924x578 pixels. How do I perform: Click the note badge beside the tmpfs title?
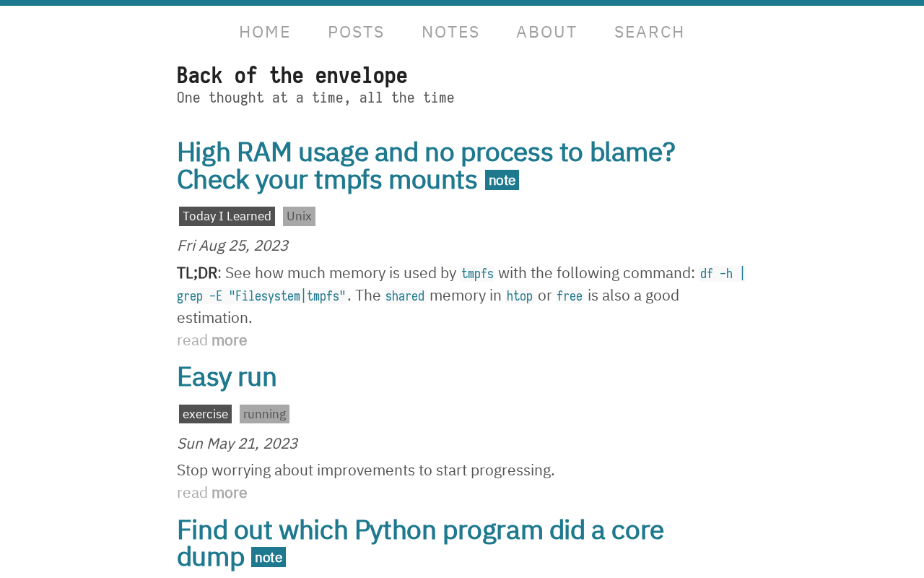click(x=502, y=180)
